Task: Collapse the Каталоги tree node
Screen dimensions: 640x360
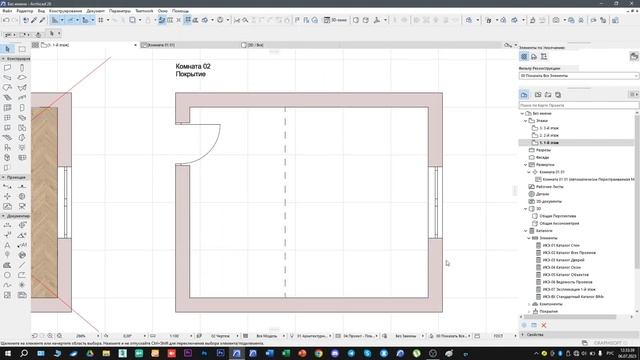Action: click(x=525, y=231)
